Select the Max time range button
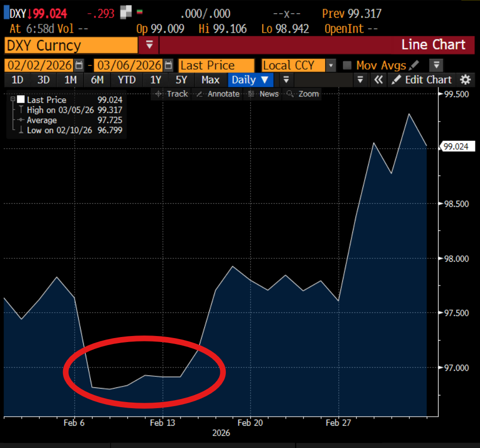 (210, 80)
